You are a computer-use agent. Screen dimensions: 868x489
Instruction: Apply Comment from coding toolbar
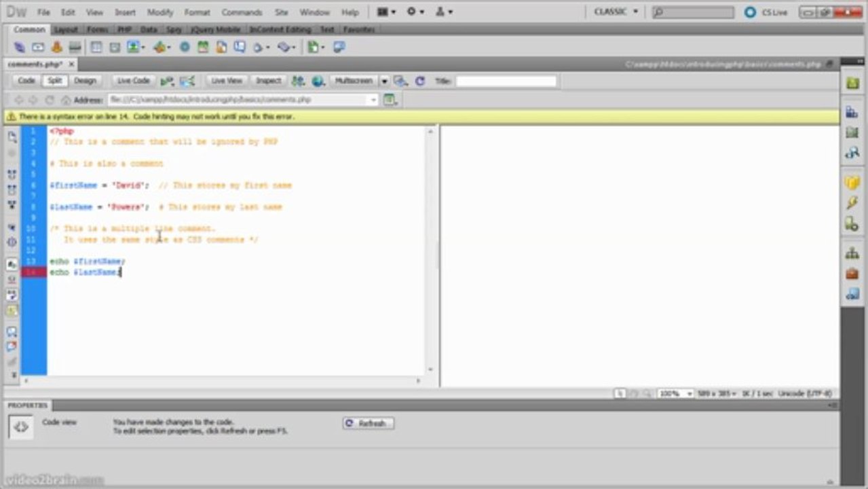pyautogui.click(x=12, y=332)
